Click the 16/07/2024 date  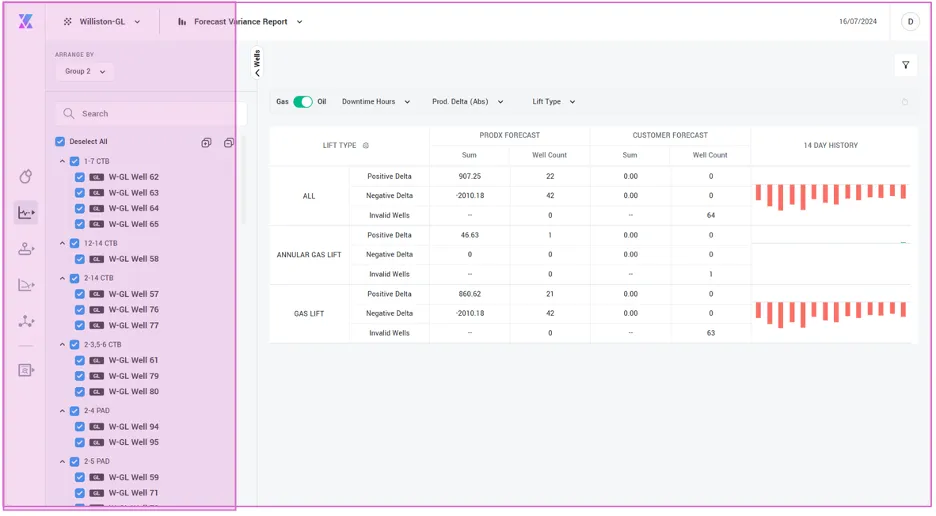[x=858, y=22]
